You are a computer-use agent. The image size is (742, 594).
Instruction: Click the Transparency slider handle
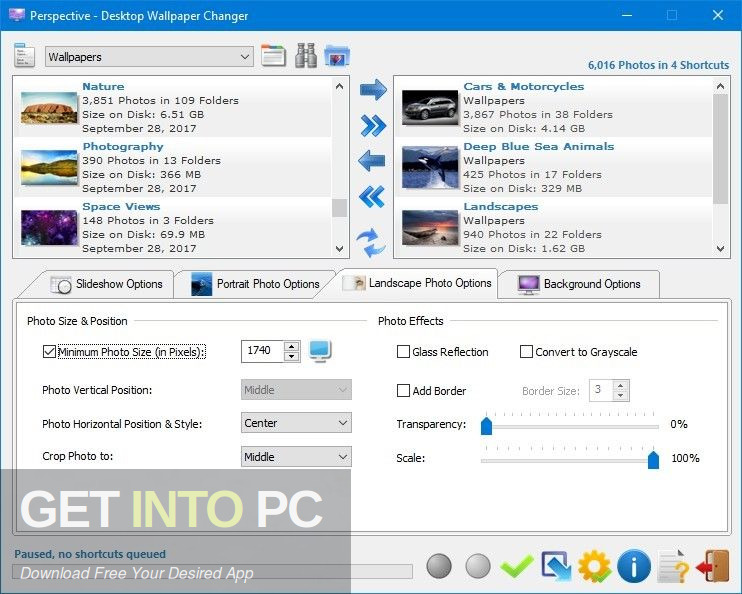pyautogui.click(x=486, y=425)
